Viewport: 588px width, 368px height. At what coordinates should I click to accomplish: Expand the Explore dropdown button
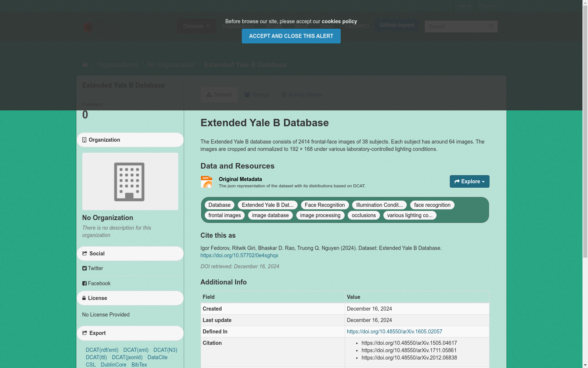click(x=470, y=181)
